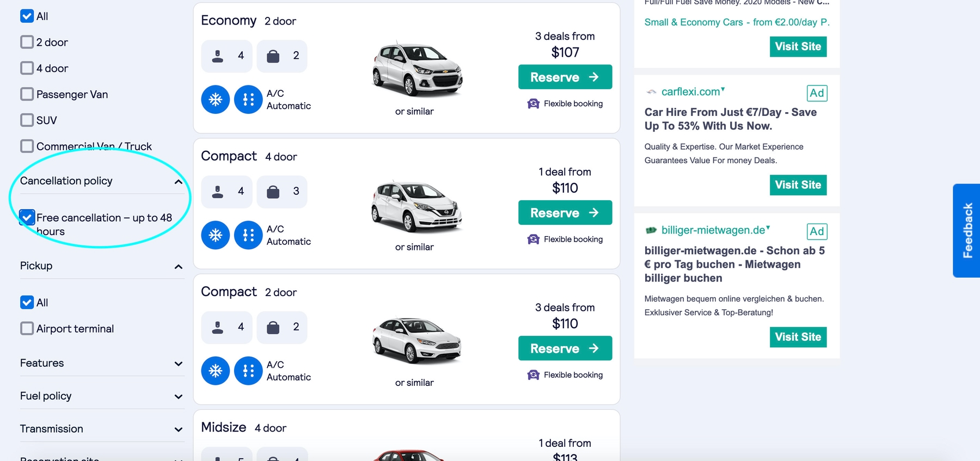Click the Compact 4 door car thumbnail
Image resolution: width=980 pixels, height=461 pixels.
click(x=416, y=206)
